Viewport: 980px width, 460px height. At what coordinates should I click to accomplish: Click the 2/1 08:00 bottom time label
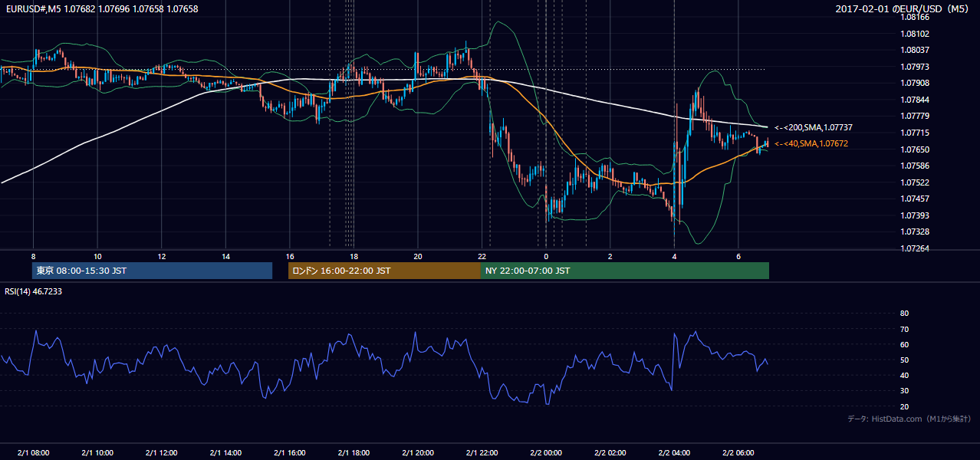pos(33,453)
